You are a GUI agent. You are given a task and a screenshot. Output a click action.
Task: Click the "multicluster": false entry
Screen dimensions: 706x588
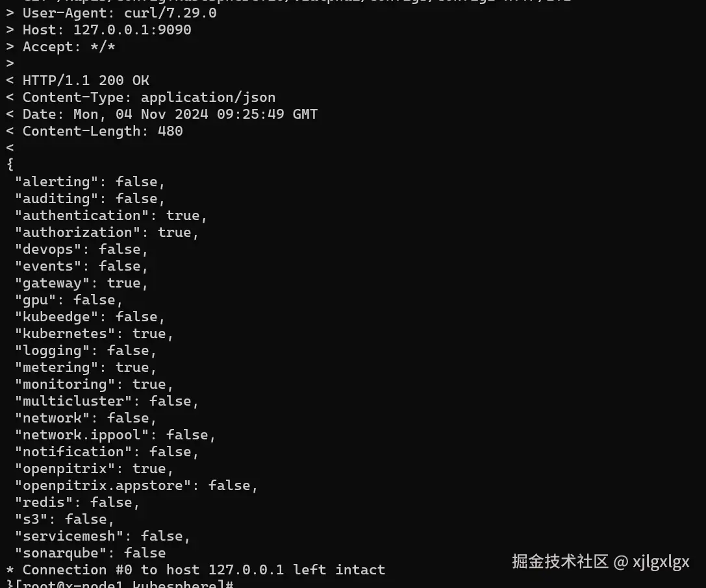[x=107, y=401]
